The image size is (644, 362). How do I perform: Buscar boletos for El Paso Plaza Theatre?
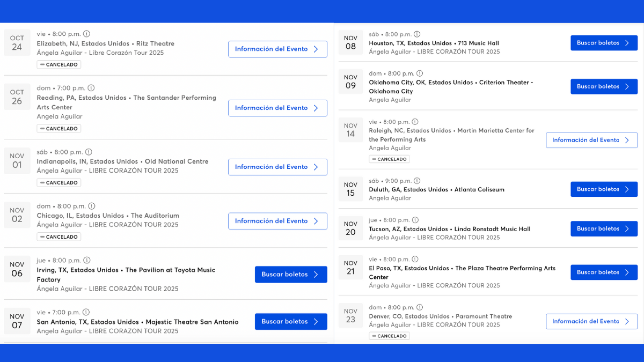coord(604,272)
